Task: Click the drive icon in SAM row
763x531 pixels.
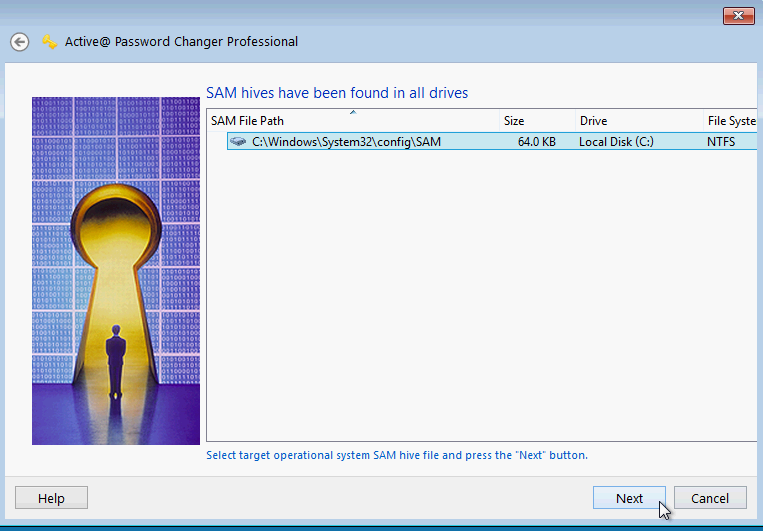Action: (238, 142)
